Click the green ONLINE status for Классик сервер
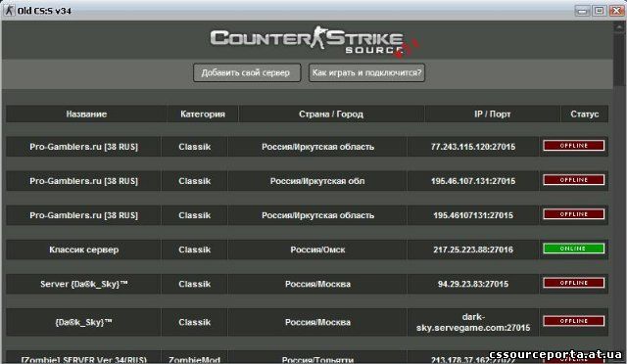Screen dimensions: 627x364 click(573, 249)
